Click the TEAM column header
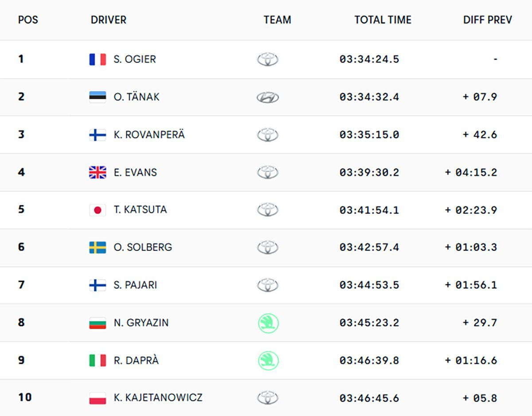532x416 pixels. click(x=277, y=20)
